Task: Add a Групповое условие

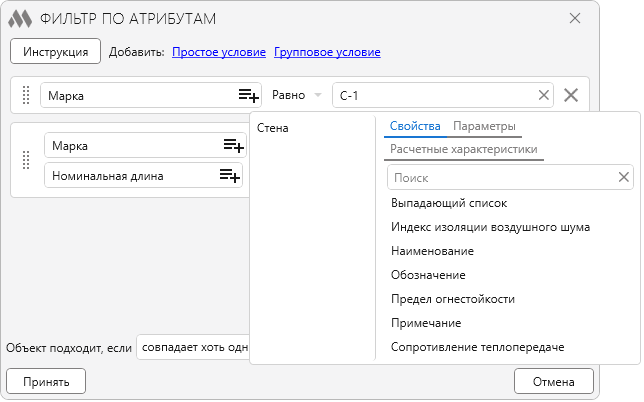Action: tap(327, 52)
